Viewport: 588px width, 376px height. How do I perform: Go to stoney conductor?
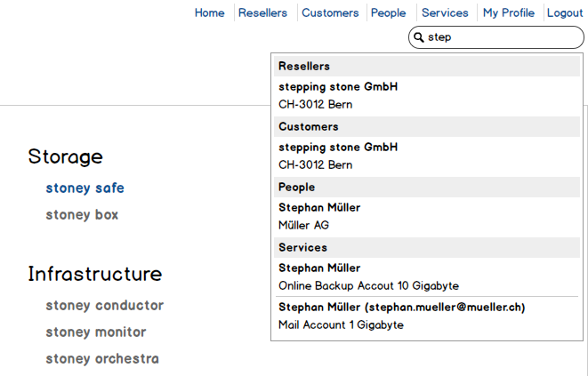104,306
